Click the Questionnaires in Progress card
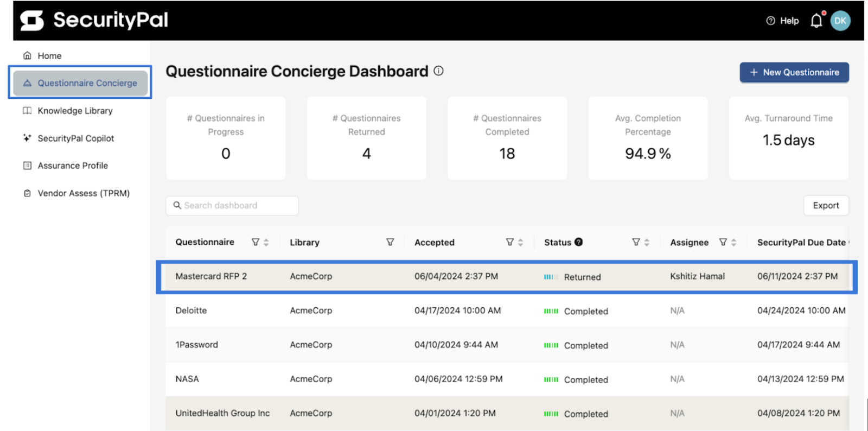Screen dimensions: 868x431 (226, 138)
